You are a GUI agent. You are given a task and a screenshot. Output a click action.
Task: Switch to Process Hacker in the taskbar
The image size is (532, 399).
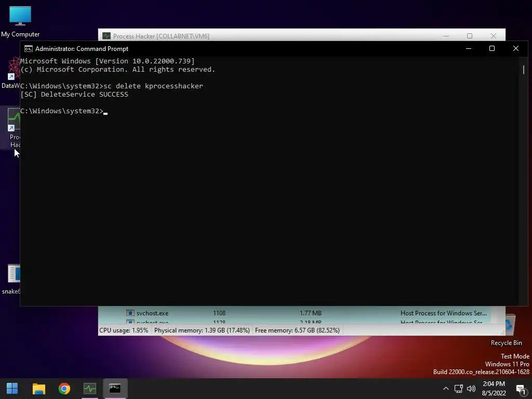tap(90, 389)
